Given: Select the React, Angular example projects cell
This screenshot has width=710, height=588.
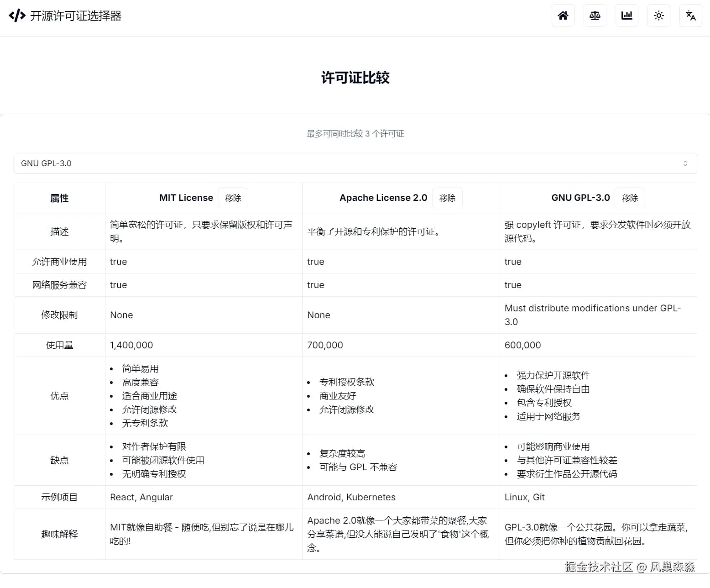Looking at the screenshot, I should (141, 497).
